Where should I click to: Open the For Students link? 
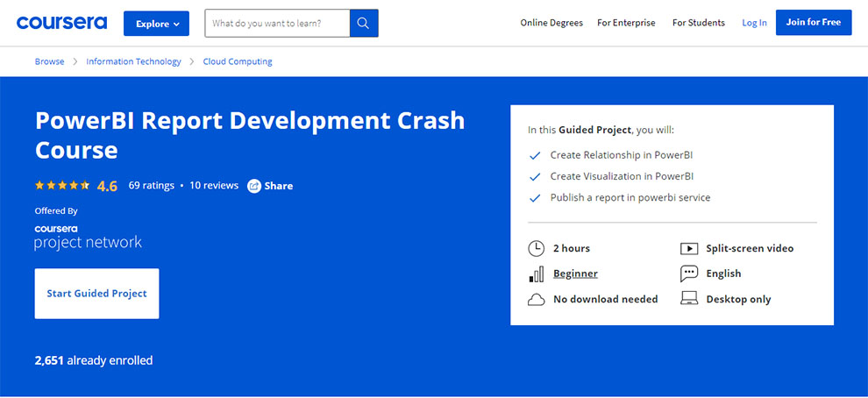point(699,23)
